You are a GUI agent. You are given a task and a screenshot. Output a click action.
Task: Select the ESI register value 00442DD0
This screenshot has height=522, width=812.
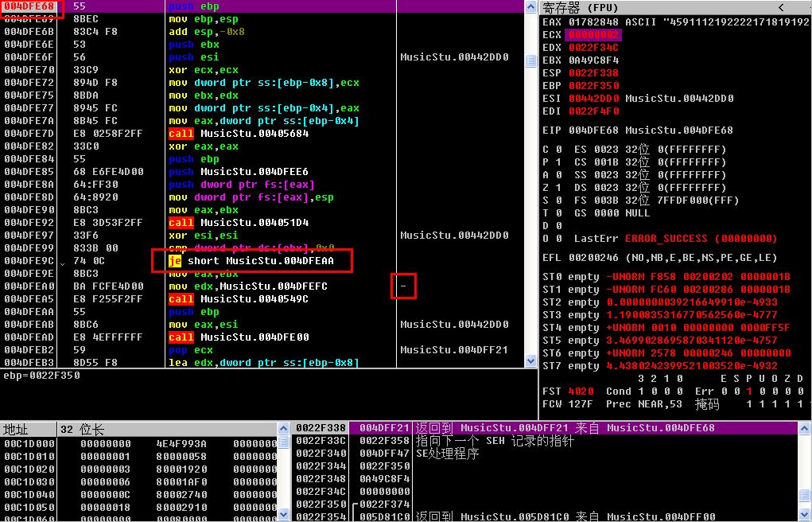tap(593, 99)
